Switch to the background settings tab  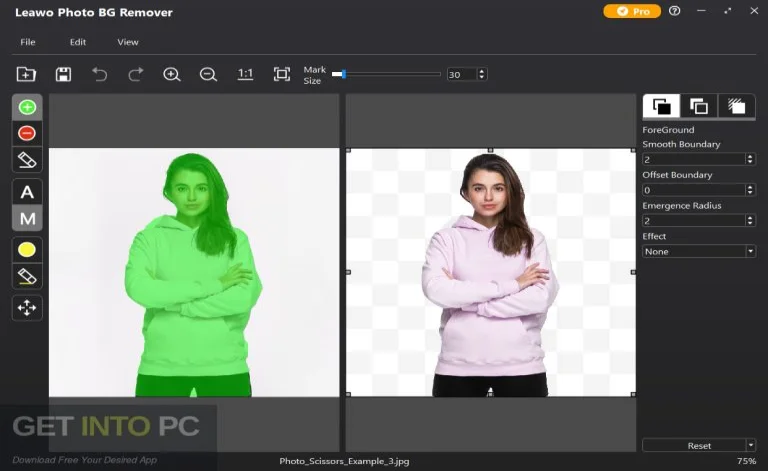tap(699, 106)
